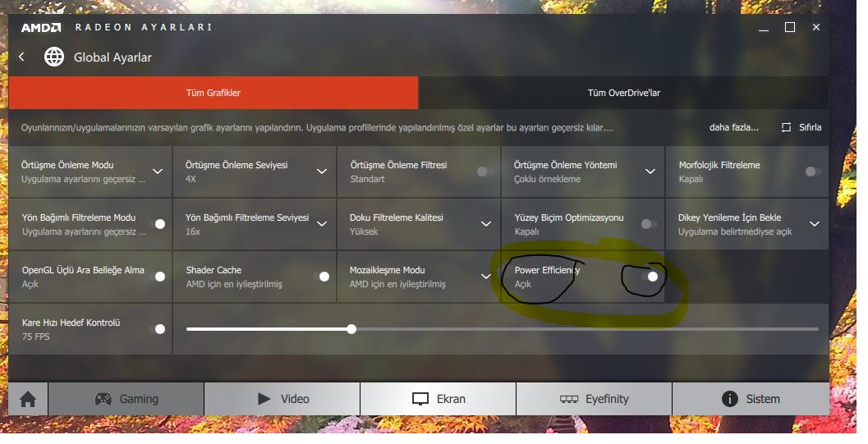Open the Sistem tab
Viewport: 868px width, 444px height.
coord(751,399)
